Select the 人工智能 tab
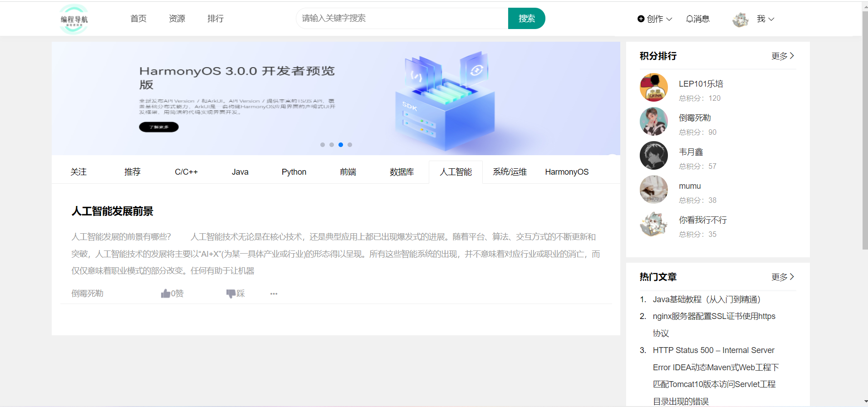 (456, 172)
